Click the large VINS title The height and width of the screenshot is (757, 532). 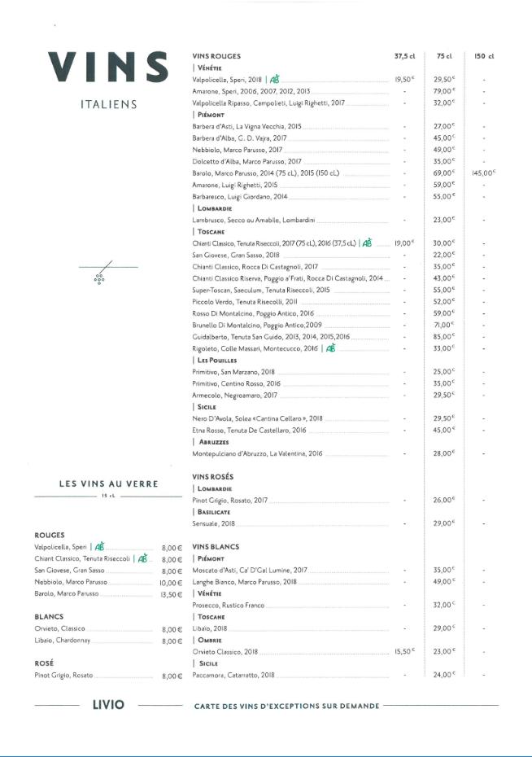click(108, 67)
